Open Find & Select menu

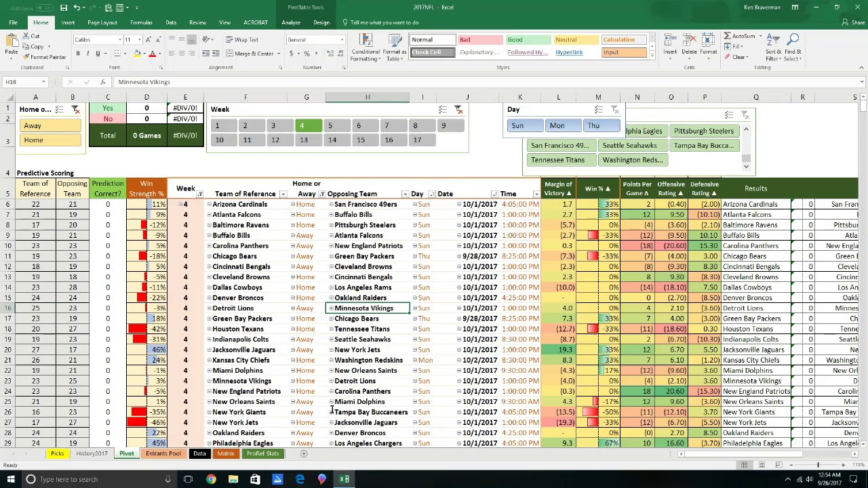[x=792, y=47]
